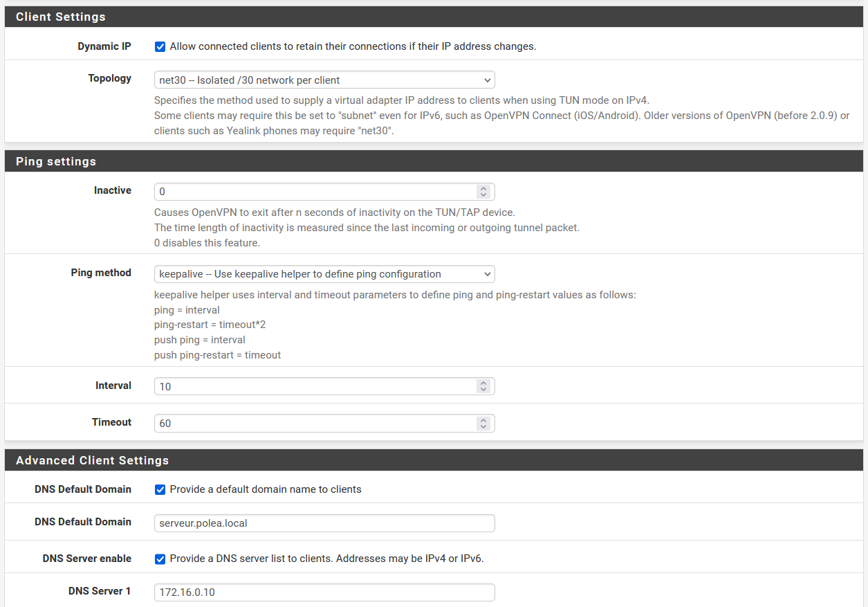Disable 'Provide a default domain name to clients'

click(160, 489)
